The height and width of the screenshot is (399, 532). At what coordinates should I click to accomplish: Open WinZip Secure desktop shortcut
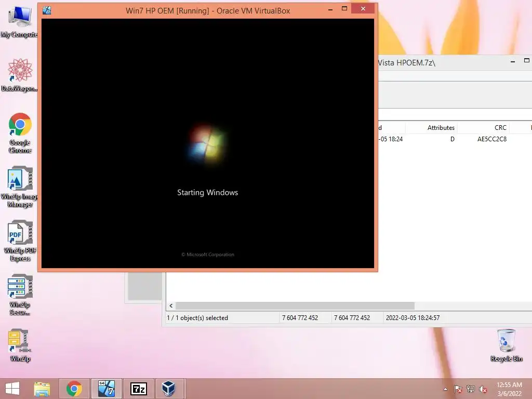tap(20, 295)
